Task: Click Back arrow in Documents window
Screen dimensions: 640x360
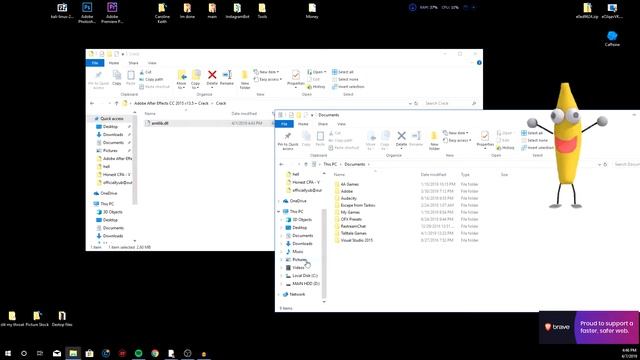Action: point(281,164)
